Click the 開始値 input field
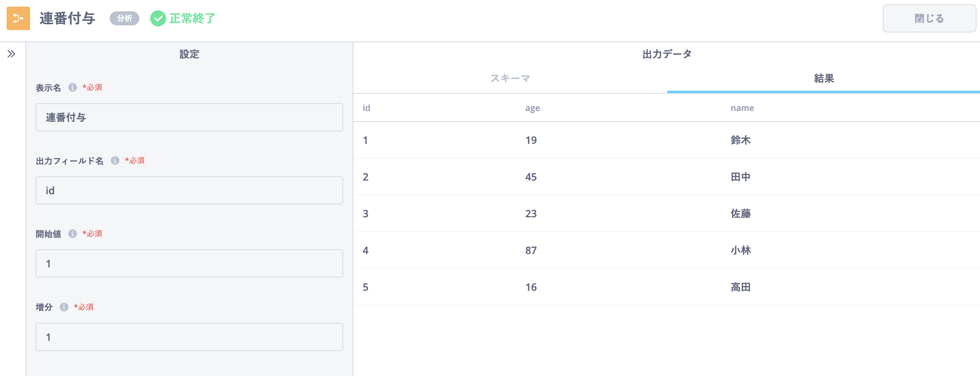This screenshot has height=376, width=980. (x=189, y=263)
